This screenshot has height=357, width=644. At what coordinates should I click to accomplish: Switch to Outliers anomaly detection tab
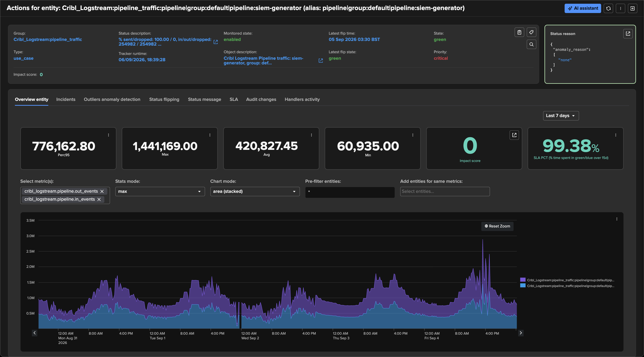coord(112,99)
